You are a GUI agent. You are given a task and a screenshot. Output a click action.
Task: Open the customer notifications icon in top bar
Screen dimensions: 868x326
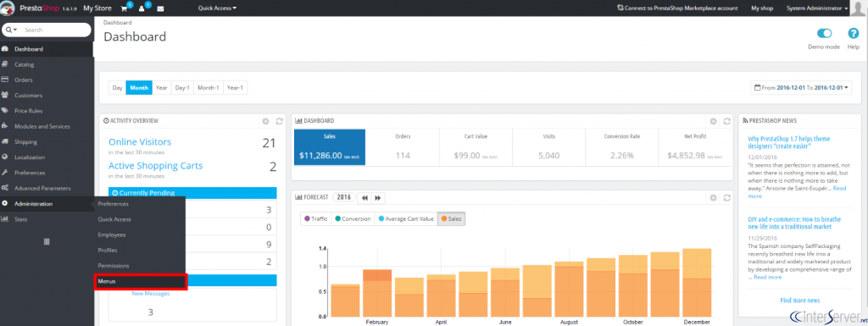pyautogui.click(x=142, y=8)
